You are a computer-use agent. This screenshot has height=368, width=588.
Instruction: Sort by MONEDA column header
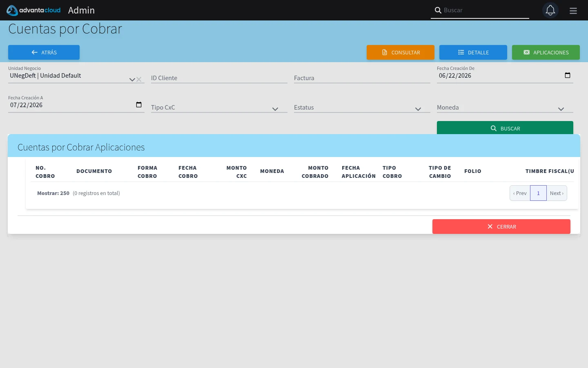272,171
